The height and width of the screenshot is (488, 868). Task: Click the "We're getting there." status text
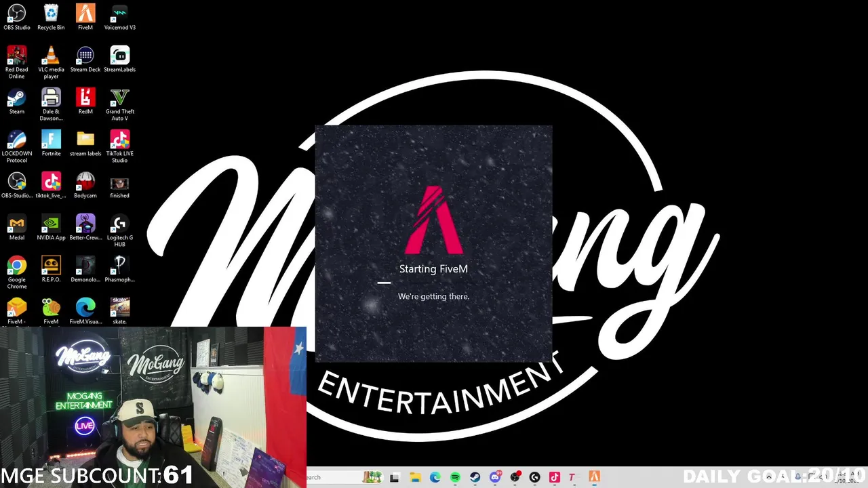pyautogui.click(x=433, y=296)
